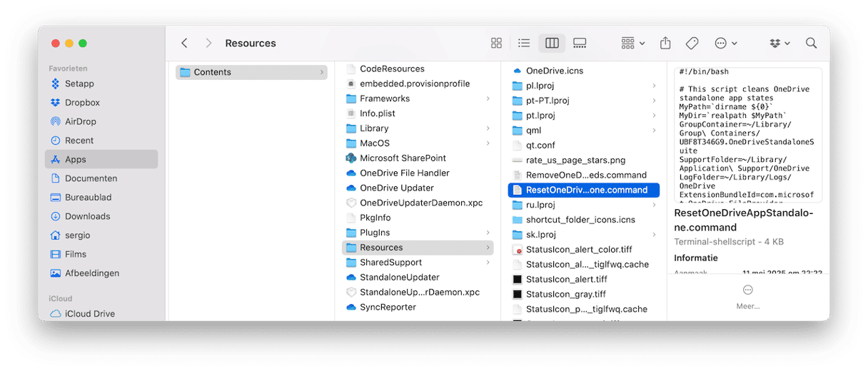Screen dimensions: 868x371
Task: Click the chevron next to Contents
Action: pyautogui.click(x=321, y=72)
